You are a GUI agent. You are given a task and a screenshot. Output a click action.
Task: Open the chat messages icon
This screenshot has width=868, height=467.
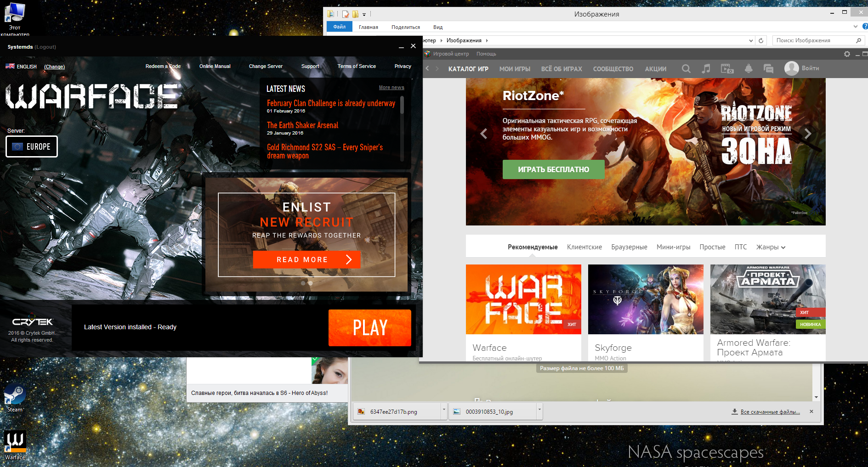coord(768,69)
